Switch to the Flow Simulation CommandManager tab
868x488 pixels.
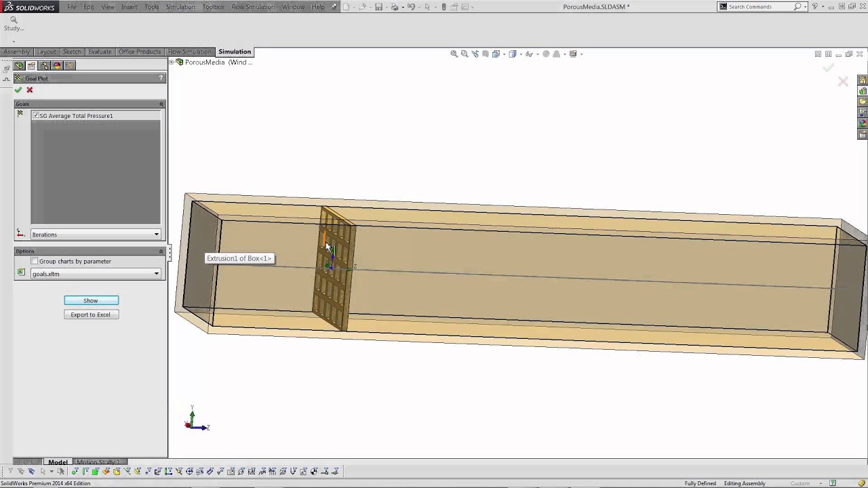coord(189,52)
